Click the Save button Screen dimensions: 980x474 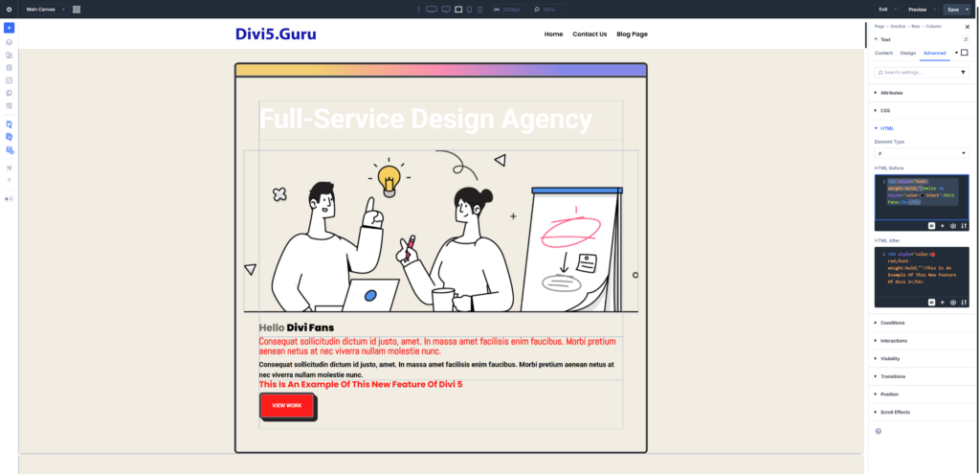click(x=952, y=10)
